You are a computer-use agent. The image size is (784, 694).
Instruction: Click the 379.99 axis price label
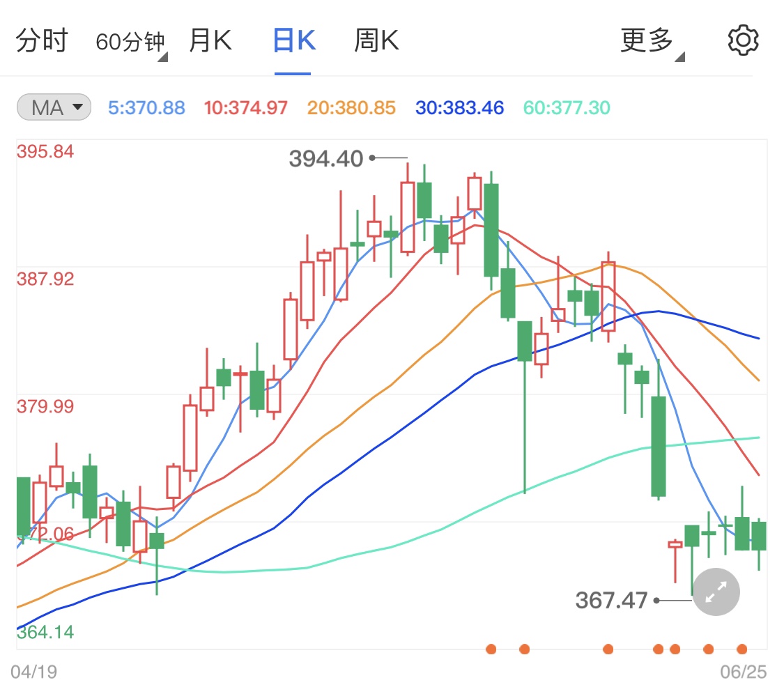[45, 406]
